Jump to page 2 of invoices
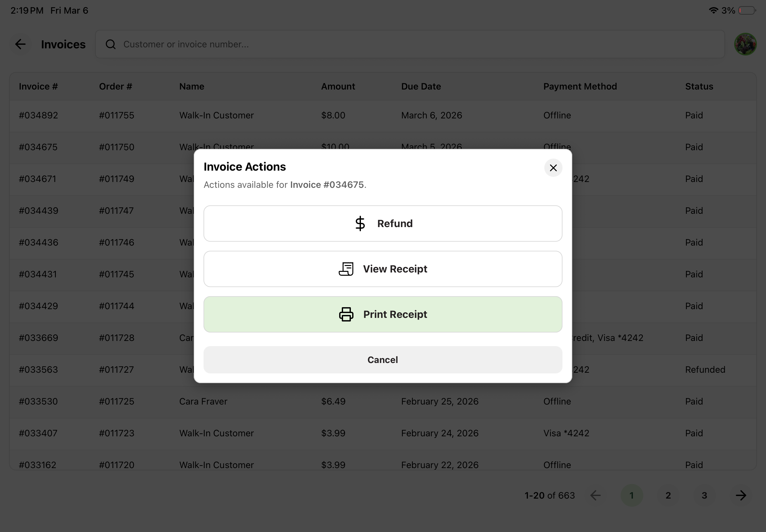Image resolution: width=766 pixels, height=532 pixels. pyautogui.click(x=668, y=495)
